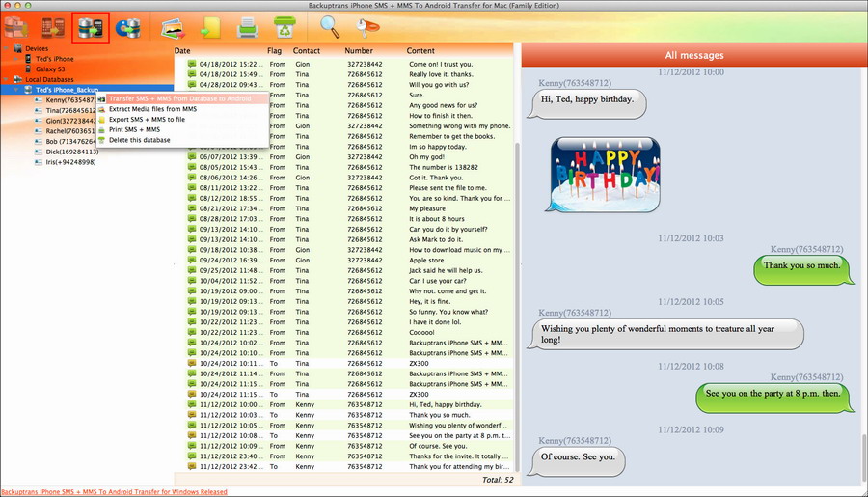Click the contact card icon for Tina
The image size is (868, 497).
(39, 111)
